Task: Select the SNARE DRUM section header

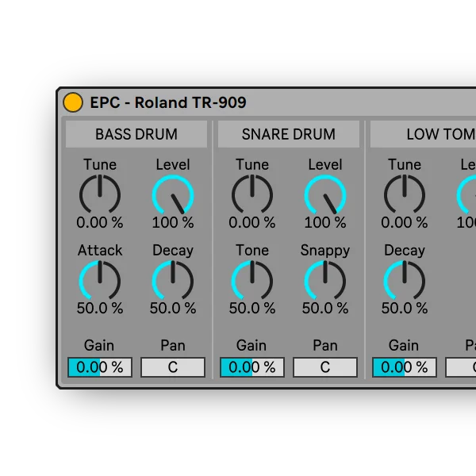Action: pos(289,134)
